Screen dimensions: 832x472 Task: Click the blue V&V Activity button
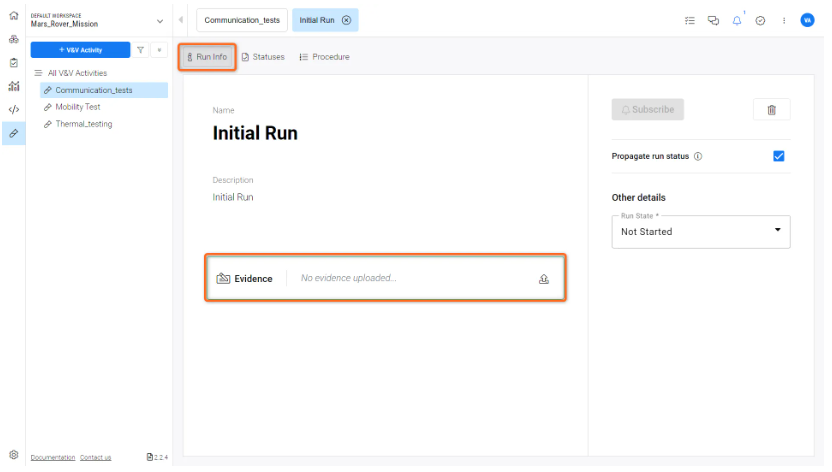click(x=80, y=50)
